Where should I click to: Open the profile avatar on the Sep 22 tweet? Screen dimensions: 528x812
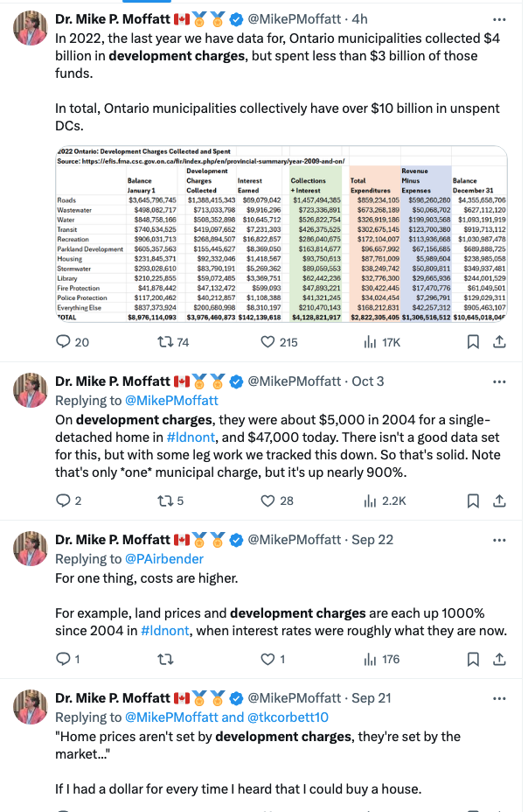pyautogui.click(x=31, y=549)
